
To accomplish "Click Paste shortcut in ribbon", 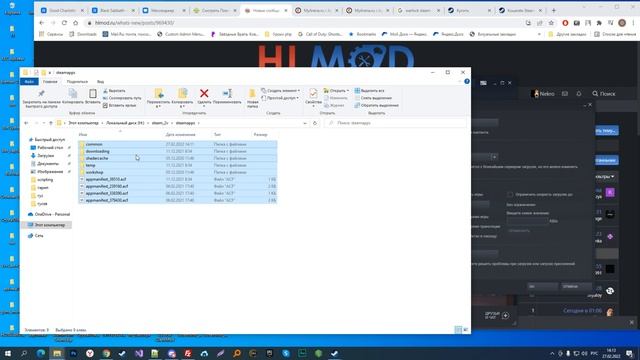I will [119, 105].
